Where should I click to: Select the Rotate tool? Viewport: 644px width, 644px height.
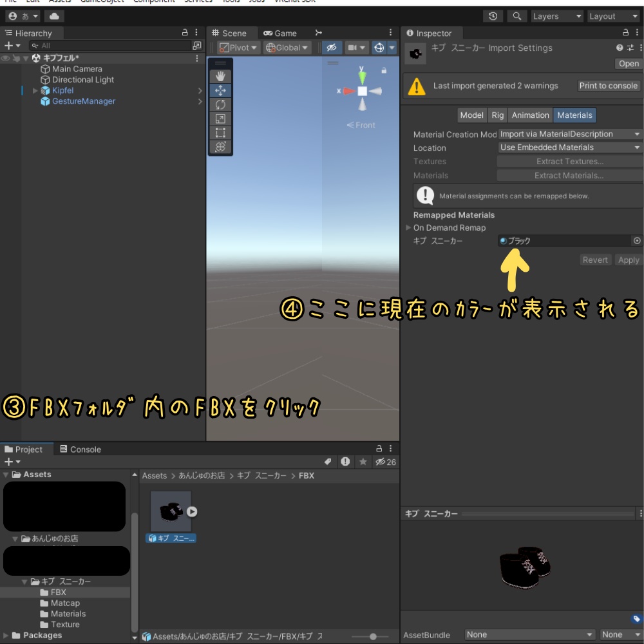[220, 104]
